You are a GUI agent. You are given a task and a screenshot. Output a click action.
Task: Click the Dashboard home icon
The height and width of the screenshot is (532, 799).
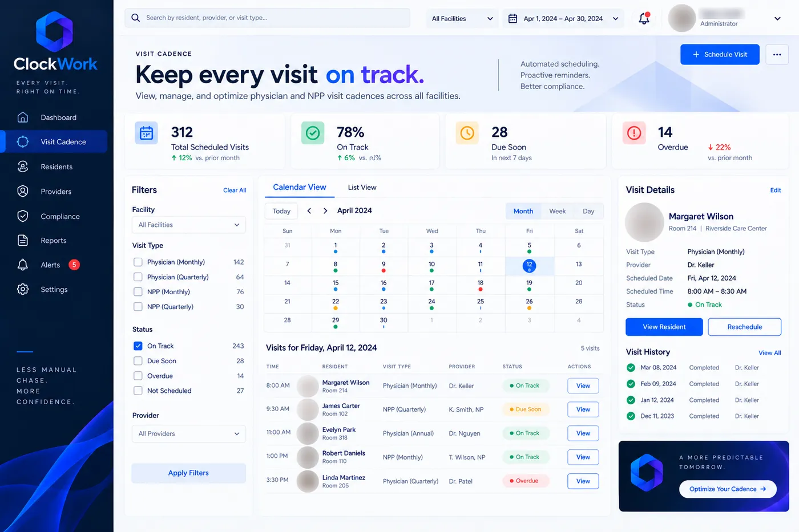pyautogui.click(x=23, y=117)
